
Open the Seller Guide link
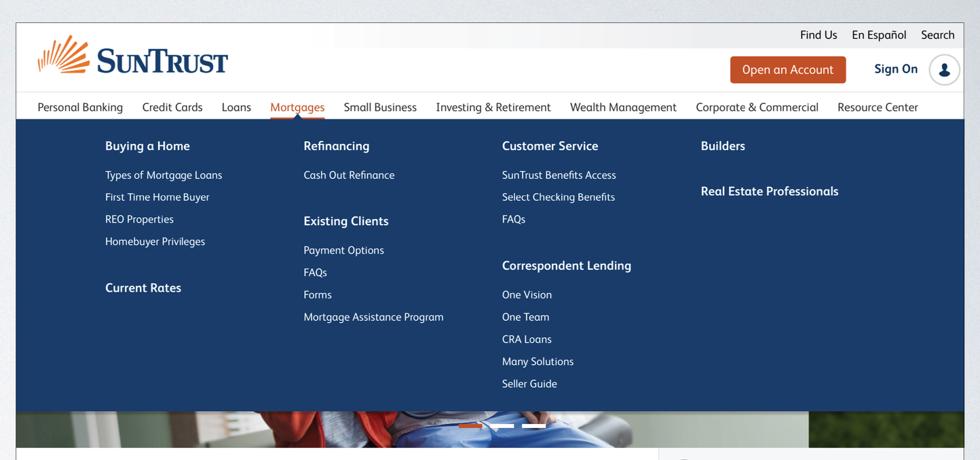(x=529, y=384)
